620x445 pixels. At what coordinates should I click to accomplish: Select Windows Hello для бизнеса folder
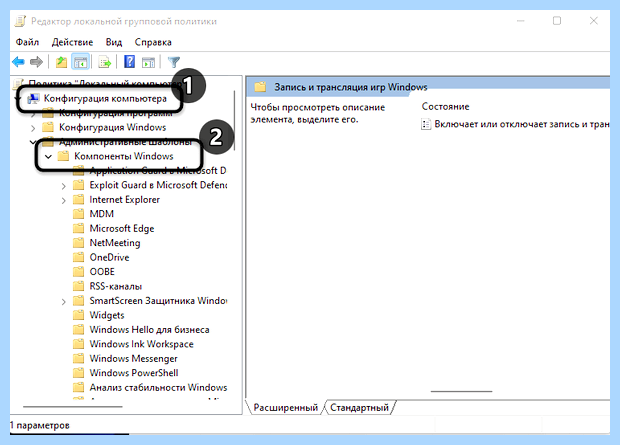tap(149, 329)
